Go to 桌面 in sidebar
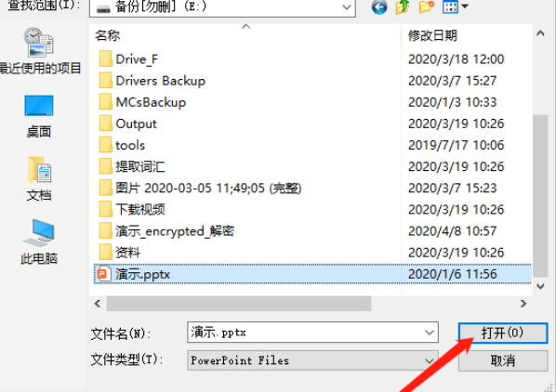This screenshot has height=392, width=556. coord(39,116)
